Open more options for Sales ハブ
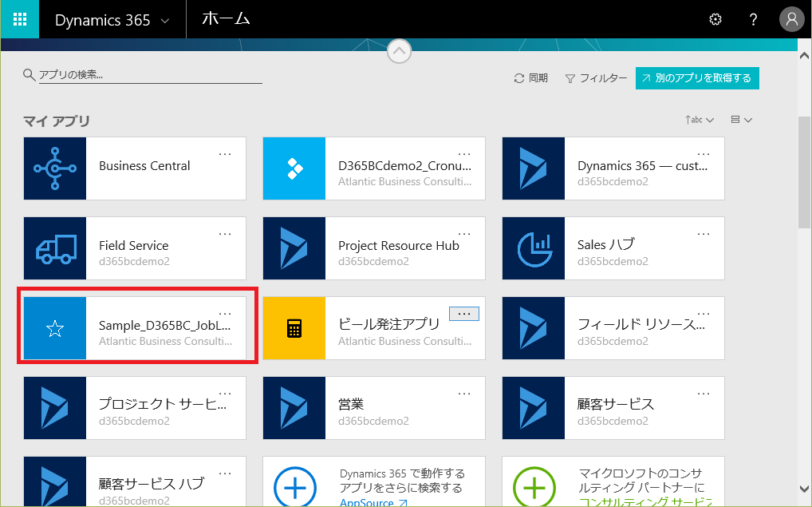This screenshot has width=812, height=507. pyautogui.click(x=704, y=234)
